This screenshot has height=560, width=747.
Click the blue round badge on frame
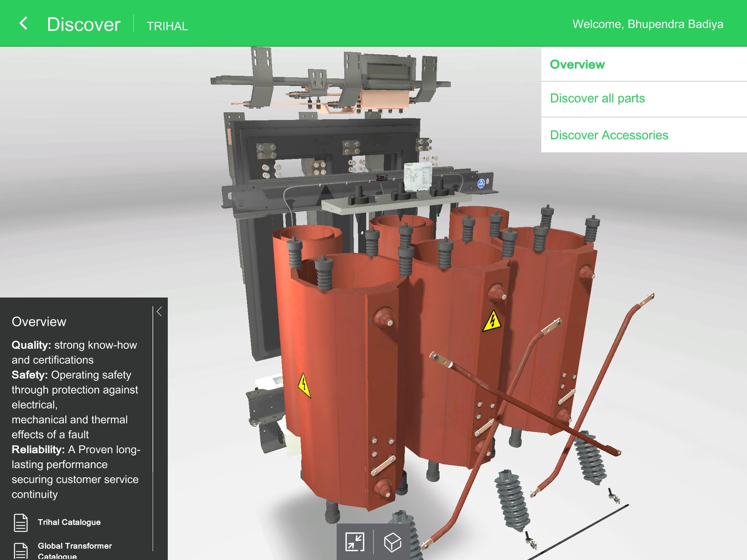(x=481, y=184)
